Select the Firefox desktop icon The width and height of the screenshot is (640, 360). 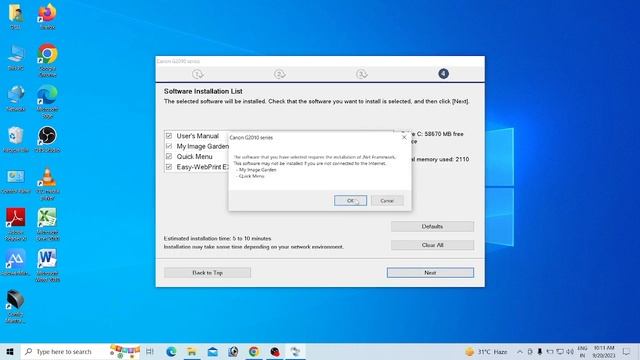click(x=47, y=16)
